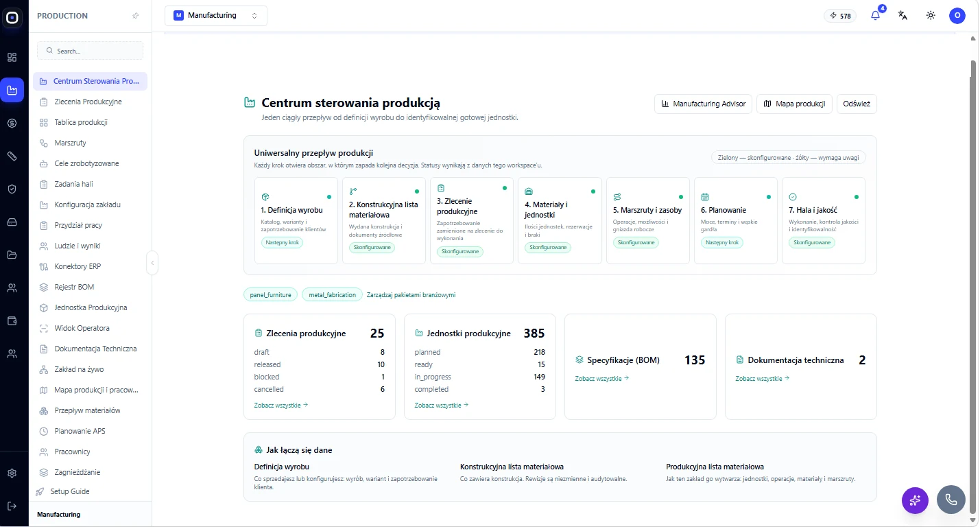980x527 pixels.
Task: Open the notifications bell icon
Action: point(875,15)
